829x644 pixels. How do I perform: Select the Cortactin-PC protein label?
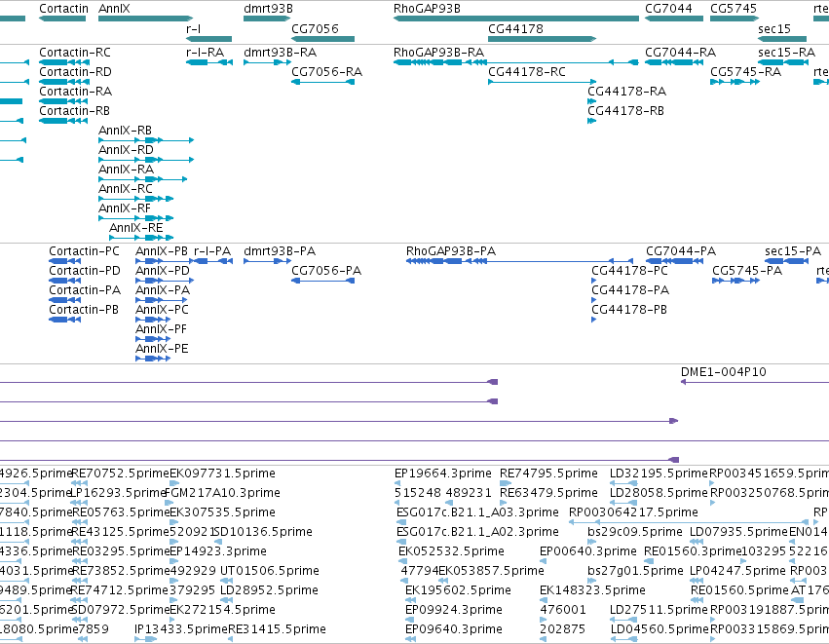tap(84, 251)
